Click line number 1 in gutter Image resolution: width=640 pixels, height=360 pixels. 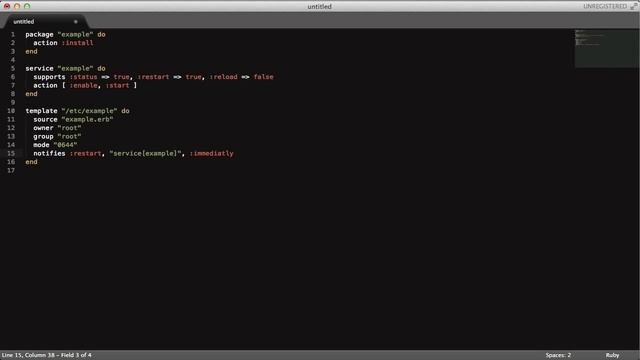click(x=13, y=34)
